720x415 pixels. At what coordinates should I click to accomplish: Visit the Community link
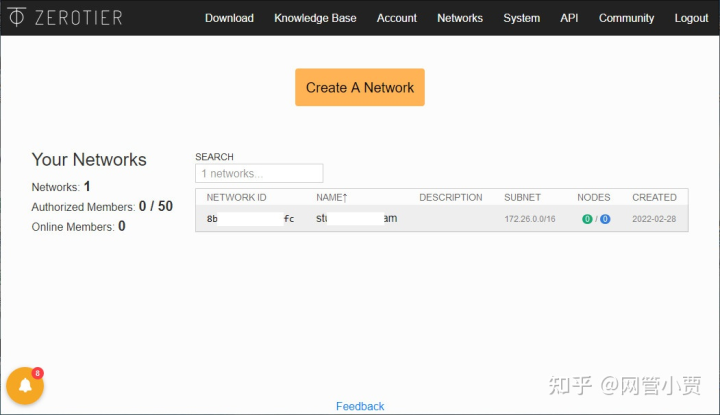point(626,18)
